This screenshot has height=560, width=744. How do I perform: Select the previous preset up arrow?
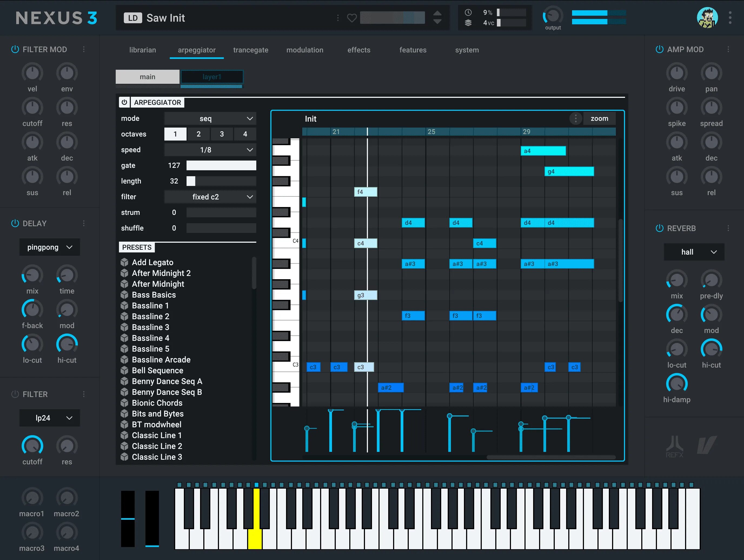(437, 14)
